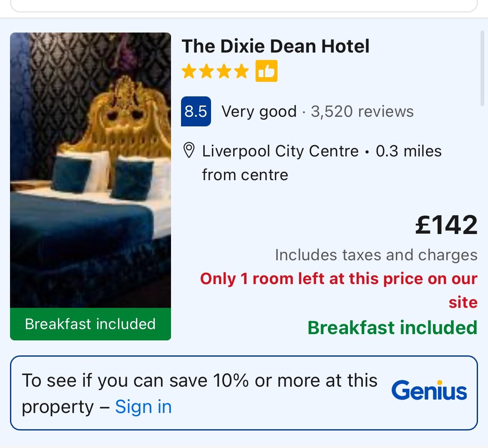Click Includes taxes and charges note

click(376, 255)
